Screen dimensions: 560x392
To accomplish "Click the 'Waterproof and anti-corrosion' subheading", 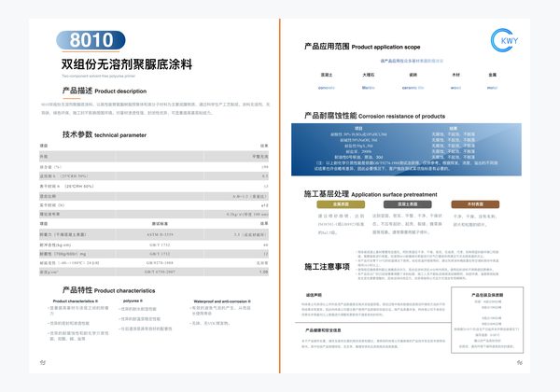I will point(222,301).
